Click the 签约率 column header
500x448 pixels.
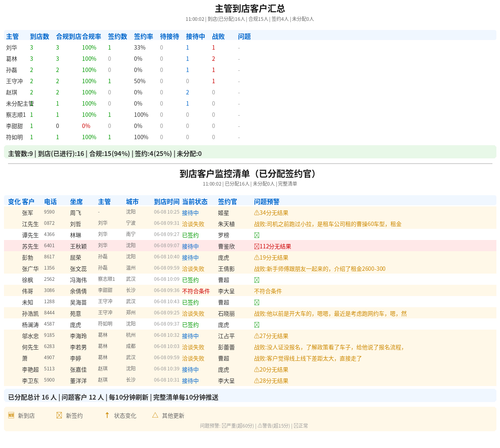coord(143,36)
